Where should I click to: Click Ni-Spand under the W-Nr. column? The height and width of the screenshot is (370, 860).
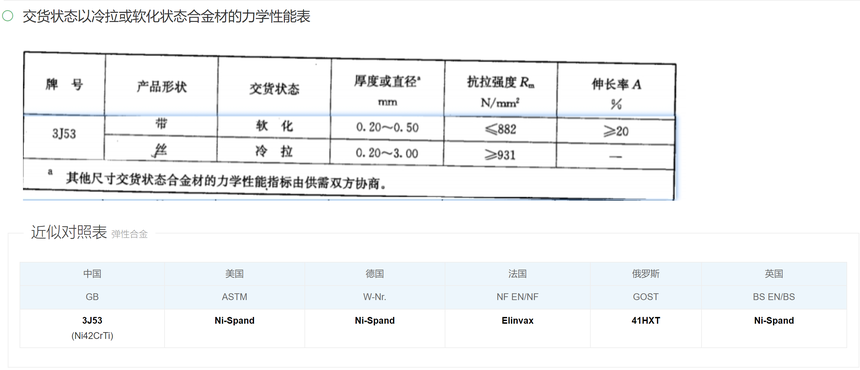pyautogui.click(x=375, y=321)
